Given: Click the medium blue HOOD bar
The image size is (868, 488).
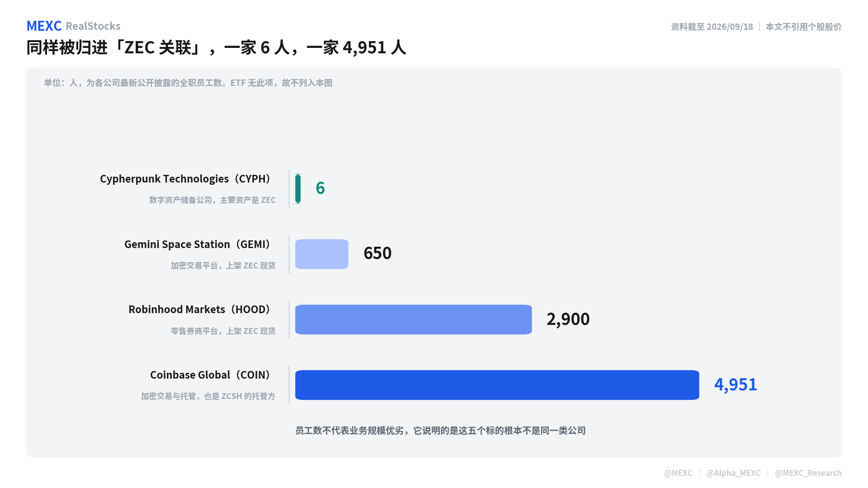Looking at the screenshot, I should coord(414,319).
